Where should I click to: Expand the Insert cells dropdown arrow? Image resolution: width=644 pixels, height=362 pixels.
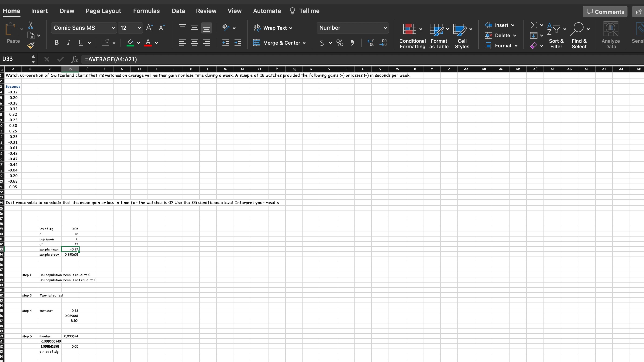(513, 25)
